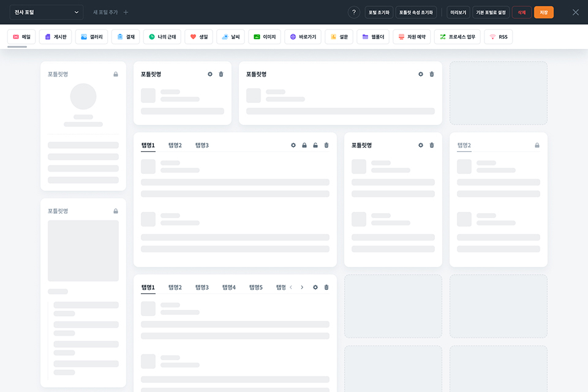Viewport: 588px width, 392px height.
Task: Unlock the 탭명1 tabbed portlet
Action: pos(315,145)
